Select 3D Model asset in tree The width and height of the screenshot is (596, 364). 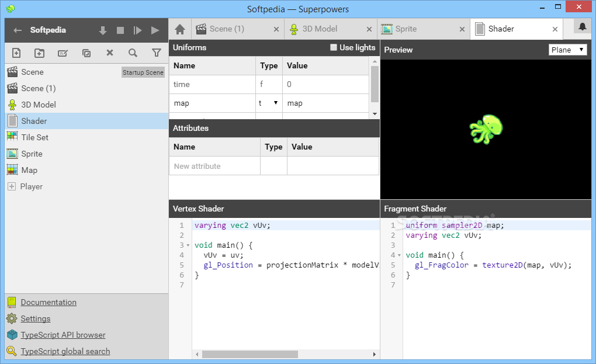[86, 105]
